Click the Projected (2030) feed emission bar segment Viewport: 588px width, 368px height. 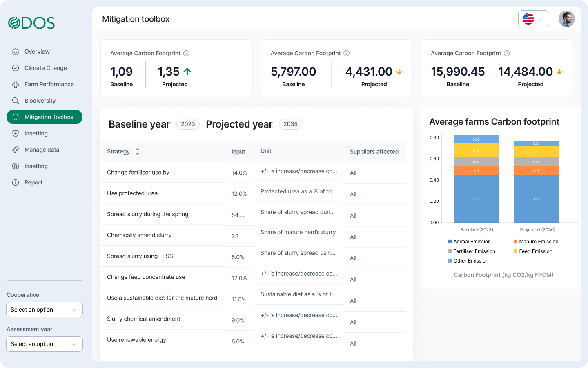(x=536, y=152)
